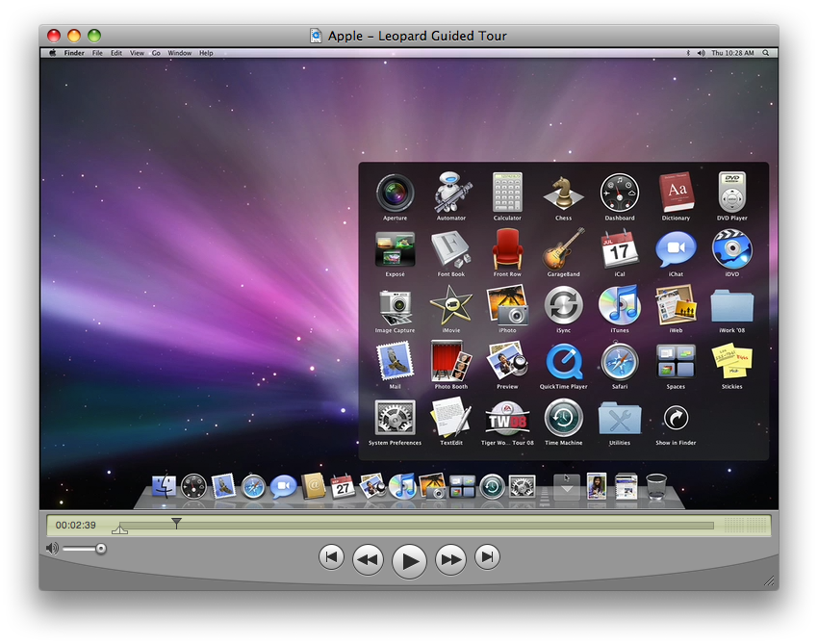Open Mail stamp icon in the stack grid
This screenshot has height=644, width=818.
[x=395, y=361]
